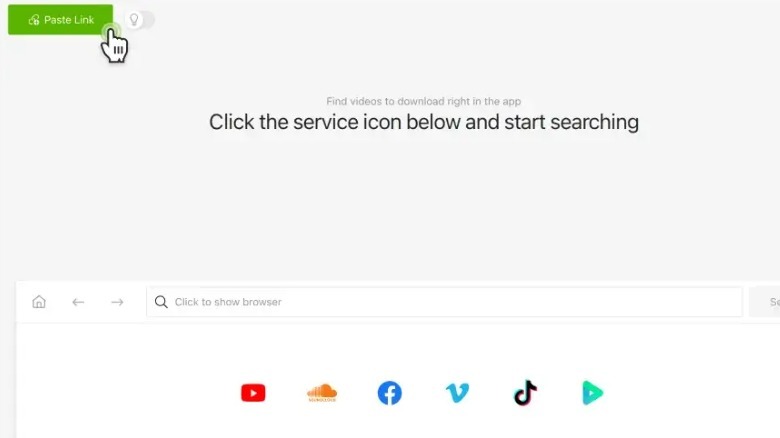Click the partially visible button right of search bar
Viewport: 780px width, 438px height.
pyautogui.click(x=765, y=302)
